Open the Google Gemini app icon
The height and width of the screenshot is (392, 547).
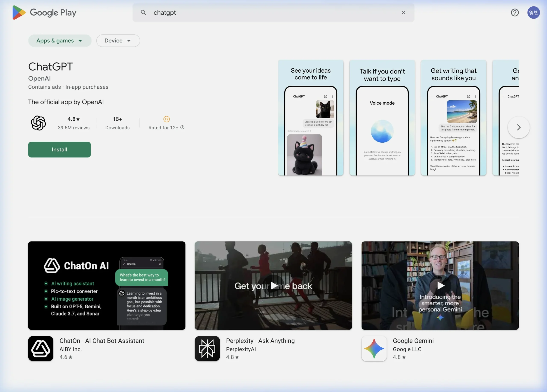click(x=374, y=348)
